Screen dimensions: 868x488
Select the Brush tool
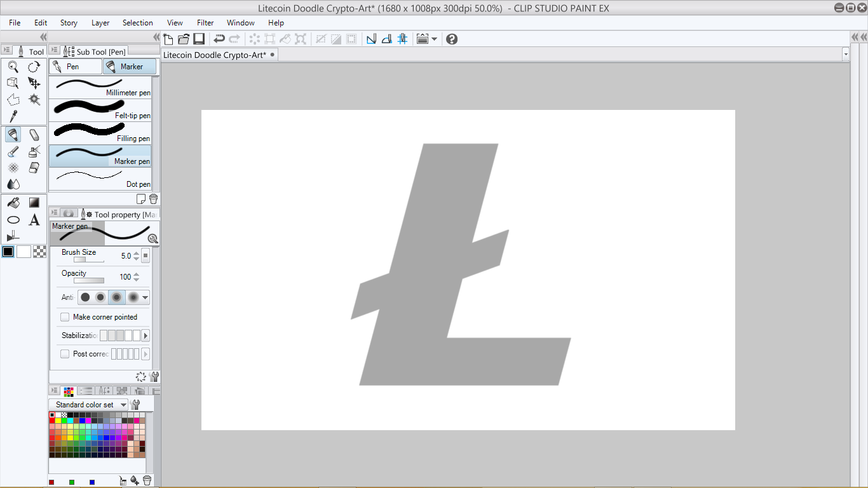tap(13, 151)
